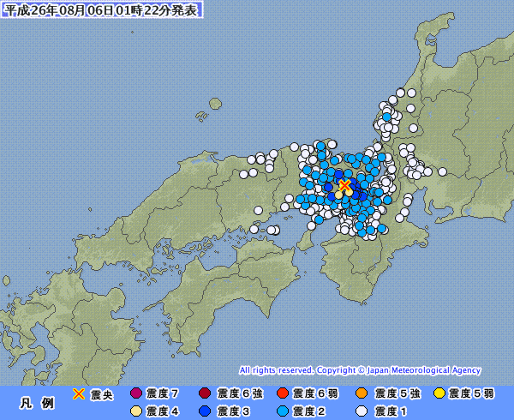The height and width of the screenshot is (420, 514).
Task: Click the epicenter X symbol in the legend
Action: 79,393
